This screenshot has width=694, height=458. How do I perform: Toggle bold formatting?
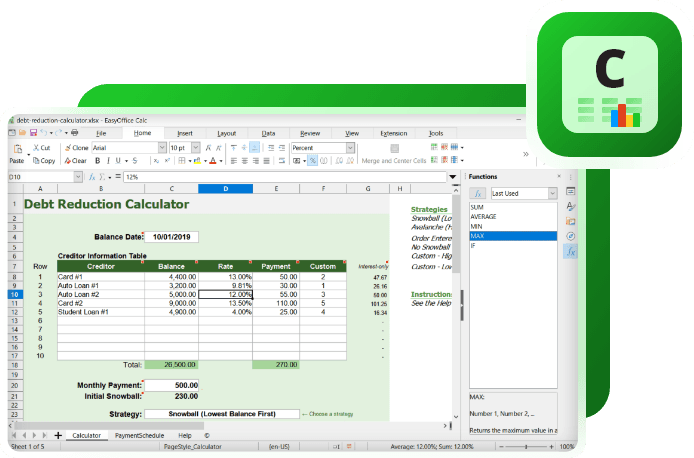click(98, 160)
